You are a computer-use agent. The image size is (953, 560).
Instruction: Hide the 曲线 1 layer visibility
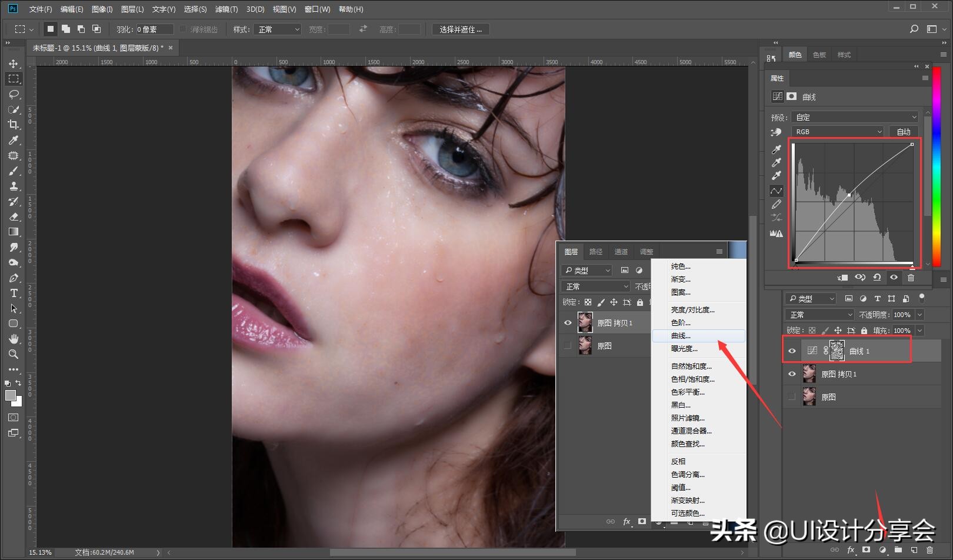792,351
